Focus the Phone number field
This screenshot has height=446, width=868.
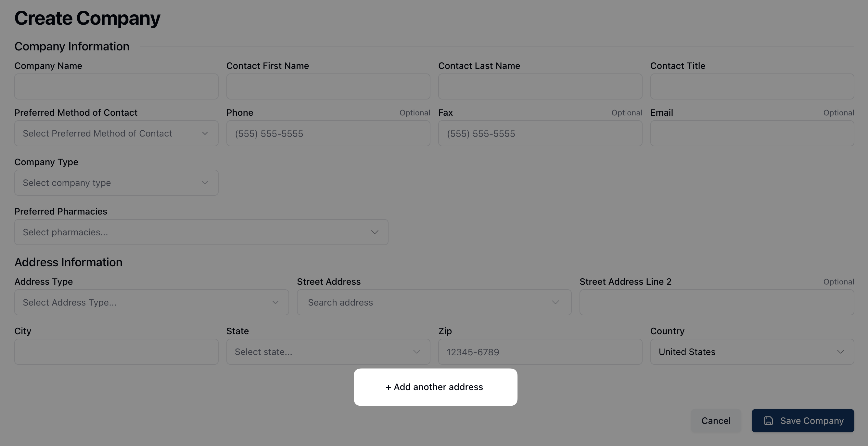click(x=328, y=134)
